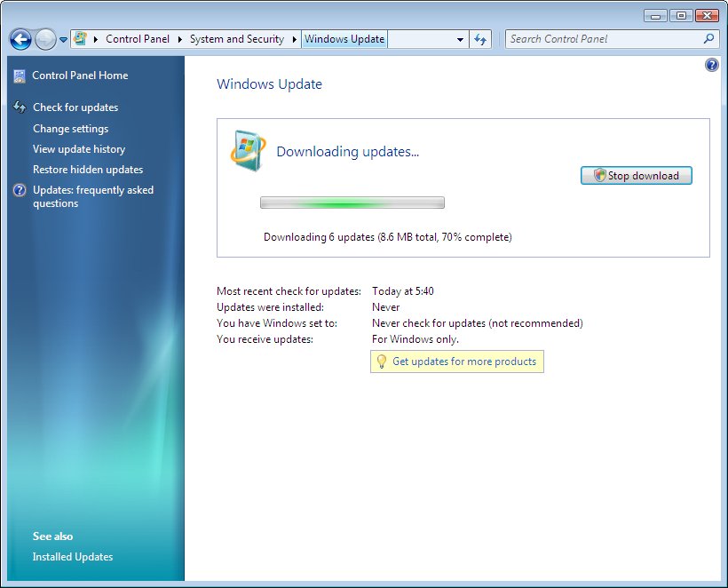Click the lightbulb icon

pyautogui.click(x=381, y=362)
